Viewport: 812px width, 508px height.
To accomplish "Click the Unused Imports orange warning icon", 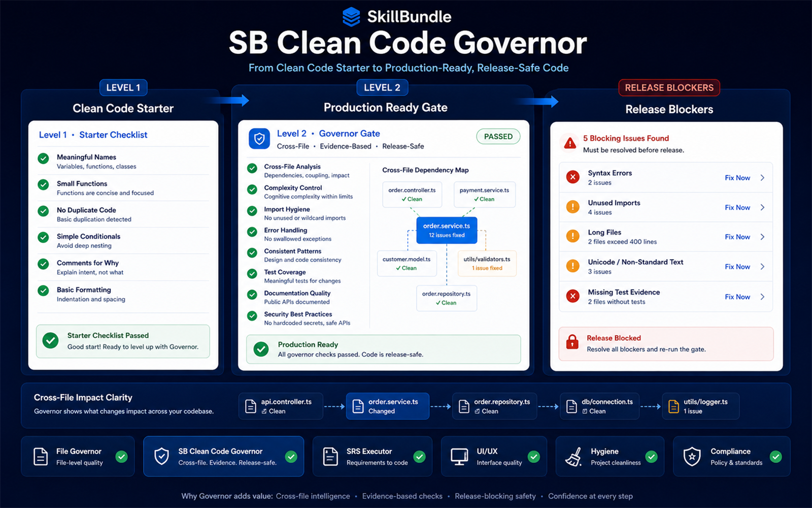I will click(x=573, y=207).
